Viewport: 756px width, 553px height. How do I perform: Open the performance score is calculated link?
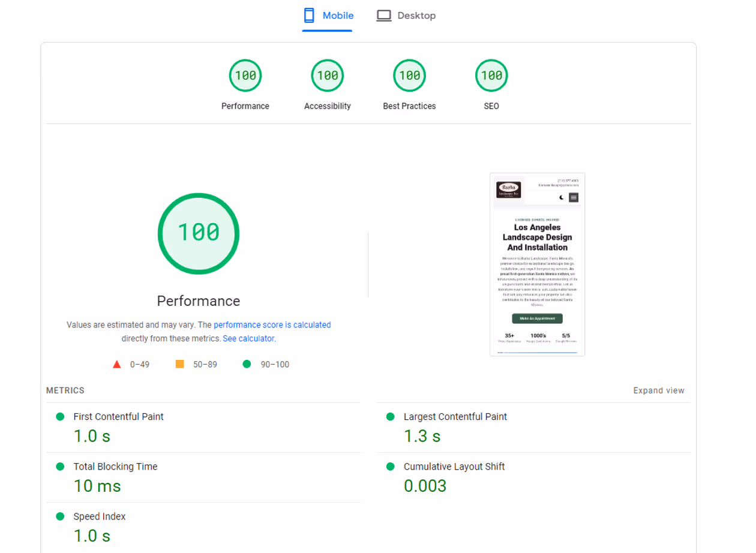(x=272, y=324)
